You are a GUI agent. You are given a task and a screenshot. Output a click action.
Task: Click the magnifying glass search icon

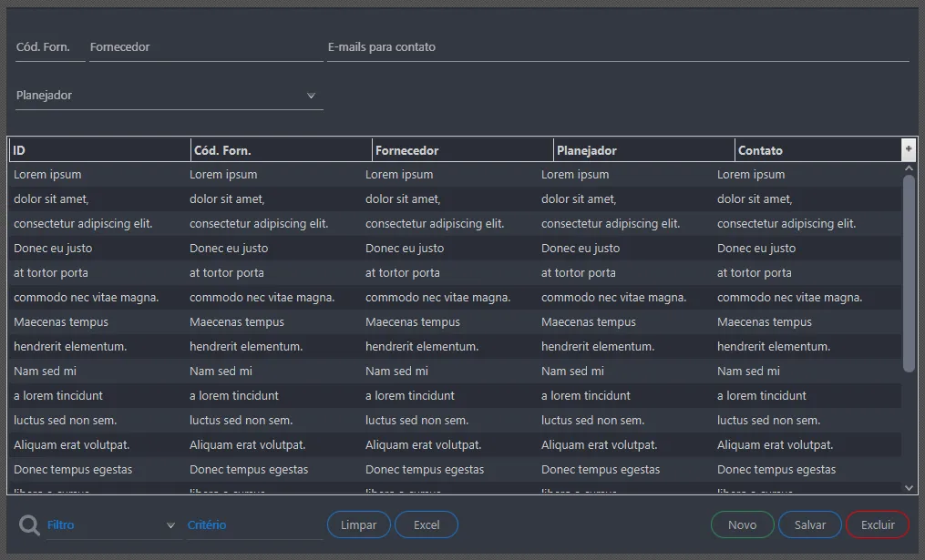click(x=29, y=524)
